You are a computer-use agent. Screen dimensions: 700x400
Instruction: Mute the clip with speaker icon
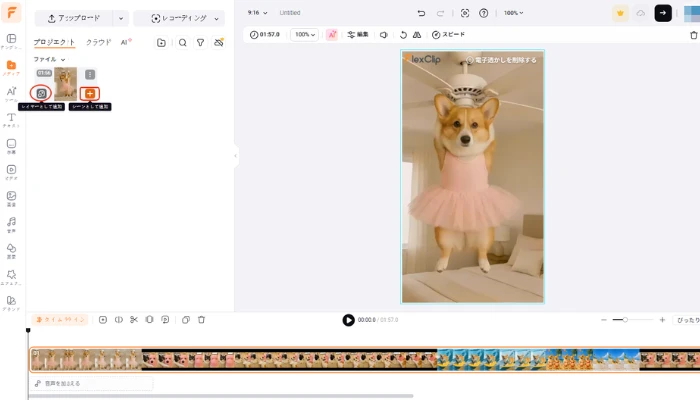pyautogui.click(x=383, y=34)
